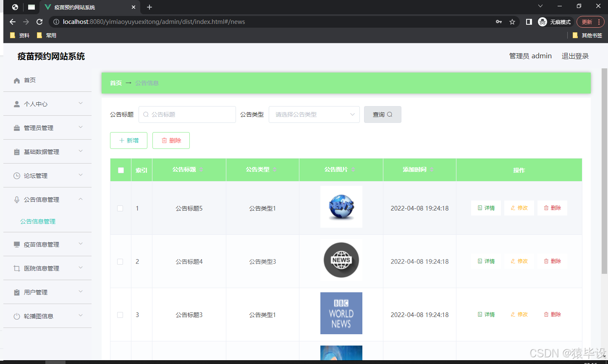Screen dimensions: 608x364
Task: Open the 资料 bookmark folder
Action: point(20,36)
